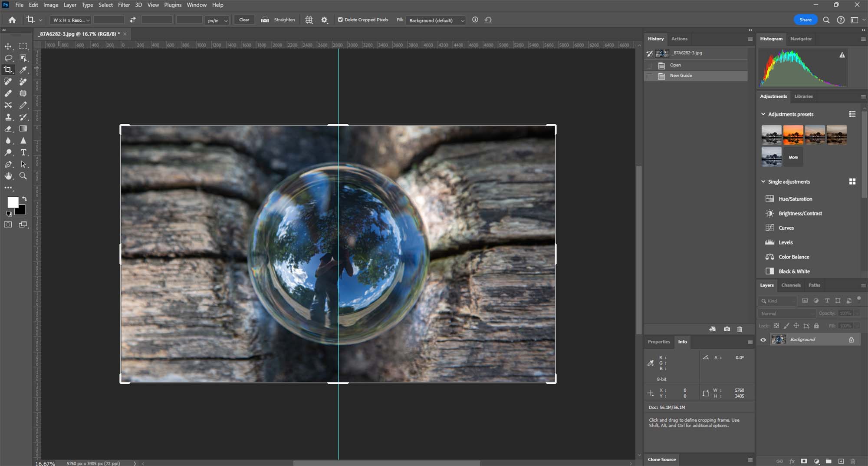Create a new layer
This screenshot has height=466, width=868.
click(841, 461)
